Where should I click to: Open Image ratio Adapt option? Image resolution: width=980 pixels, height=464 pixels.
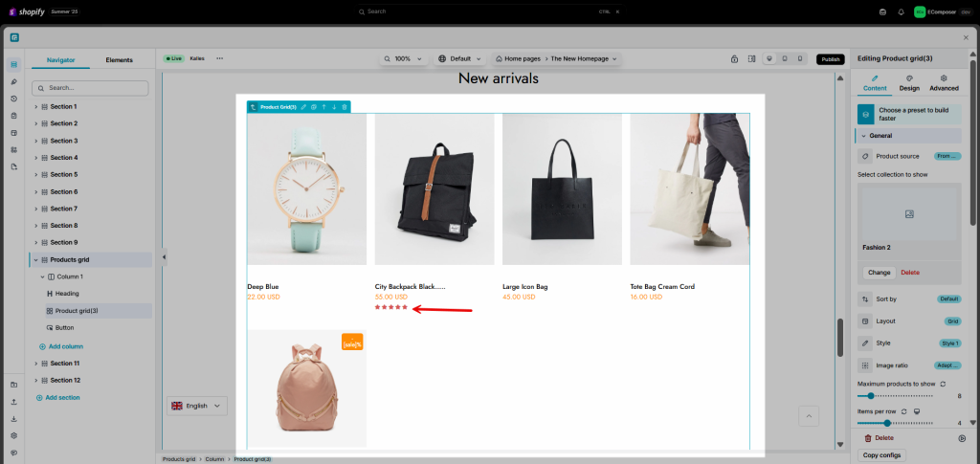[x=947, y=365]
